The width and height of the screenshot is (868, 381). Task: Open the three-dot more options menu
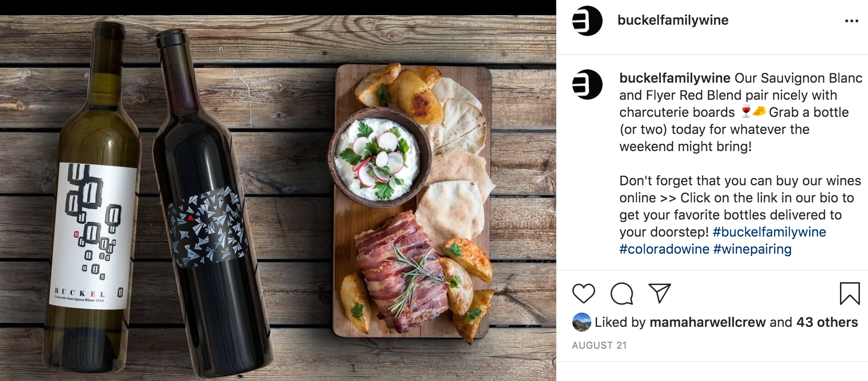click(851, 21)
